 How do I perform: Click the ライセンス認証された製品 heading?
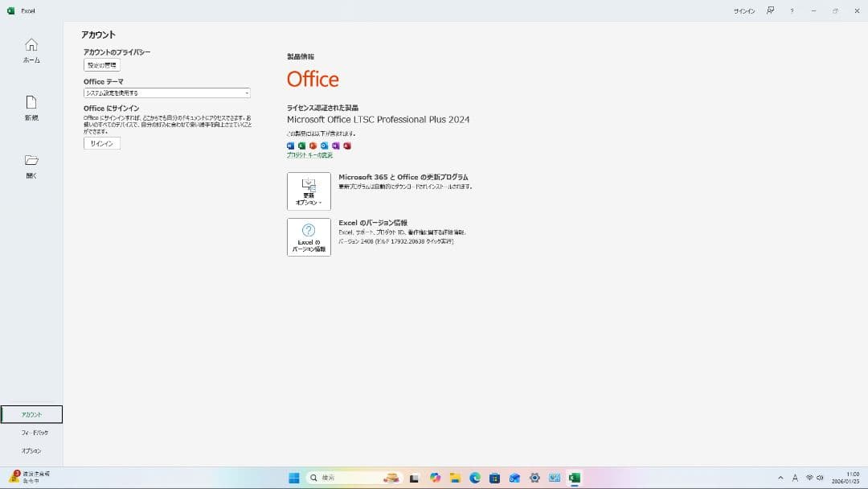point(323,108)
